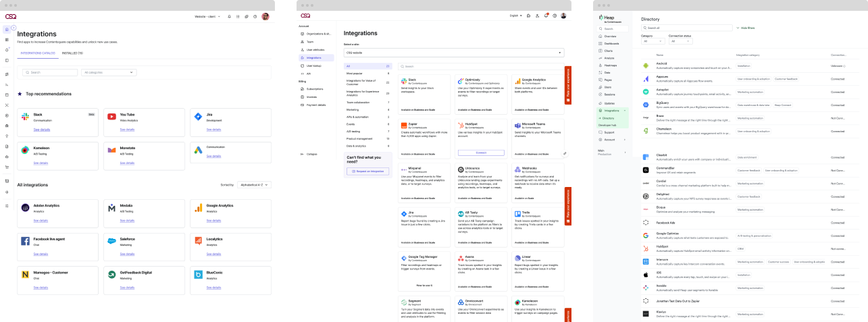Viewport: 868px width, 322px height.
Task: Click the Monetate logo in Top recommendations
Action: pos(111,149)
